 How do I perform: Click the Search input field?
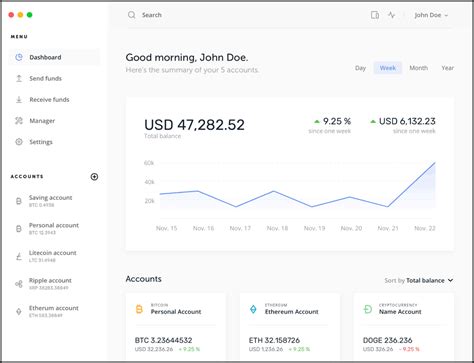tap(152, 15)
